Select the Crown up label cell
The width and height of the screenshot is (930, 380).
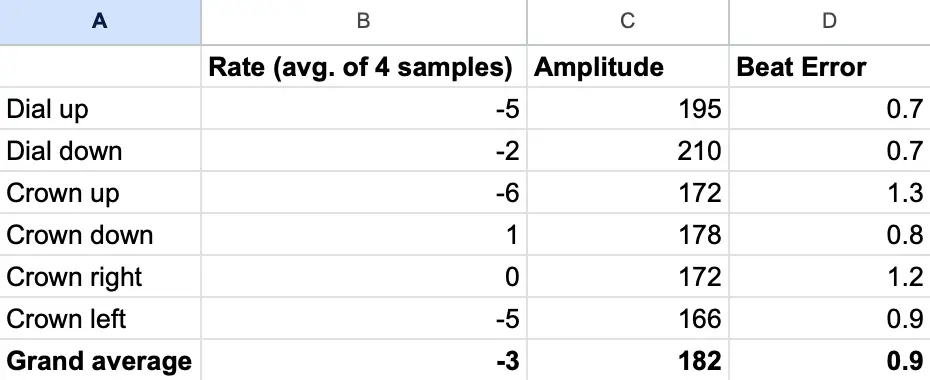pos(100,193)
